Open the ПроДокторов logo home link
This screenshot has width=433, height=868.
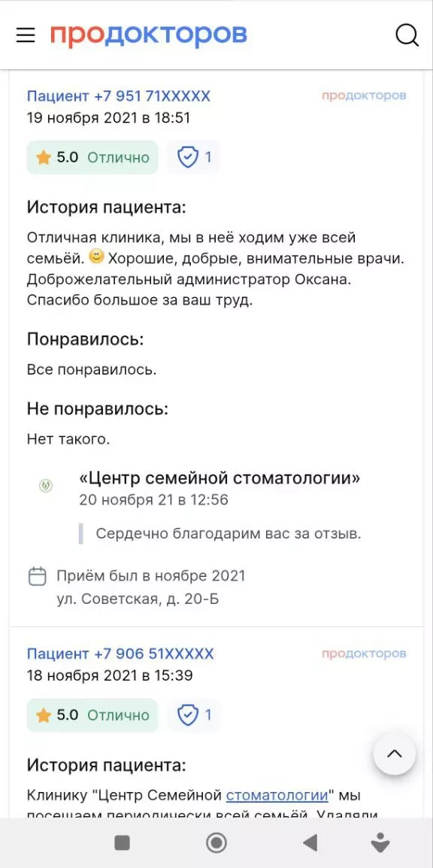point(149,35)
